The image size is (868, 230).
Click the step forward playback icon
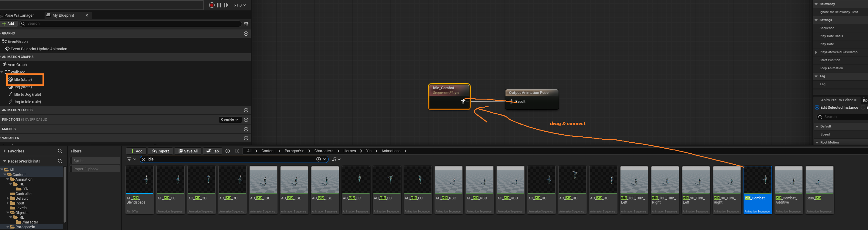(226, 5)
